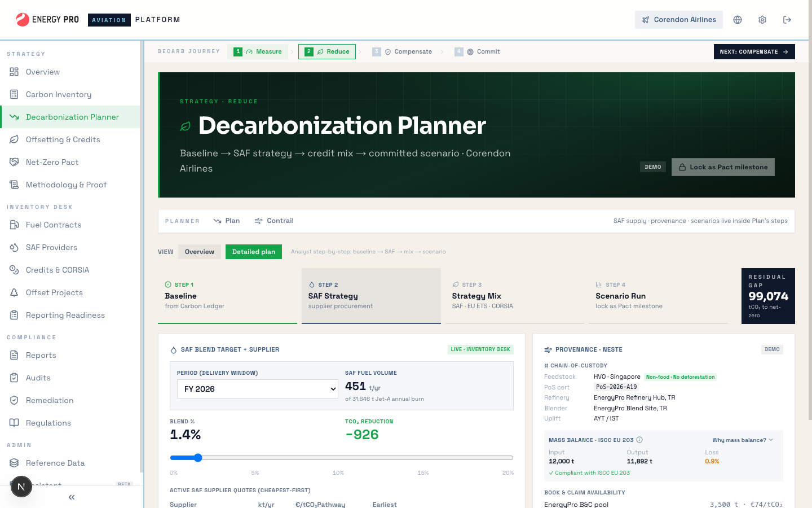Image resolution: width=812 pixels, height=508 pixels.
Task: Open Overview in the Strategy sidebar
Action: tap(70, 72)
